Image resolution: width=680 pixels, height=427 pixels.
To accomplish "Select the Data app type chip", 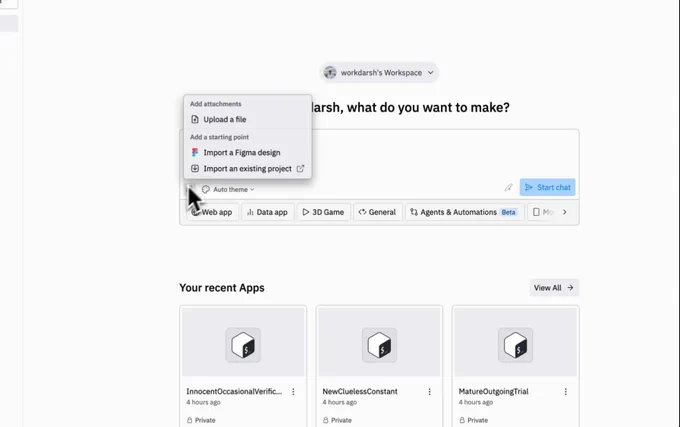I will tap(267, 212).
